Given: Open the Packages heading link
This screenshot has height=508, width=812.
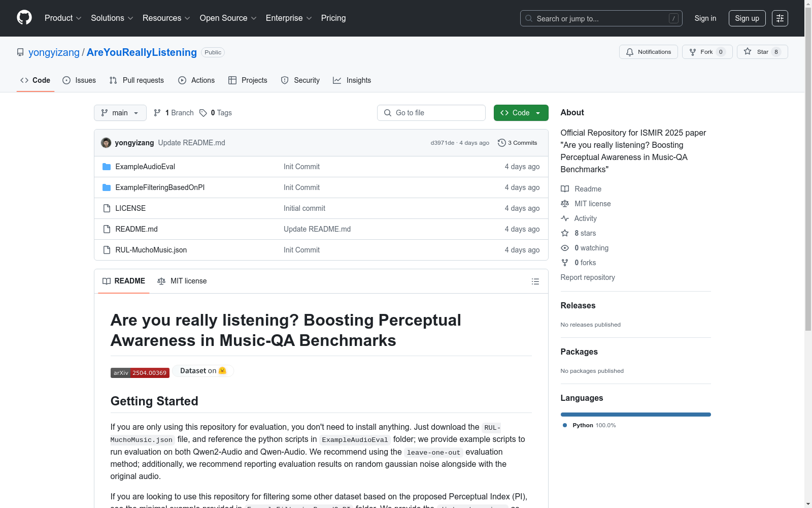Looking at the screenshot, I should 579,352.
